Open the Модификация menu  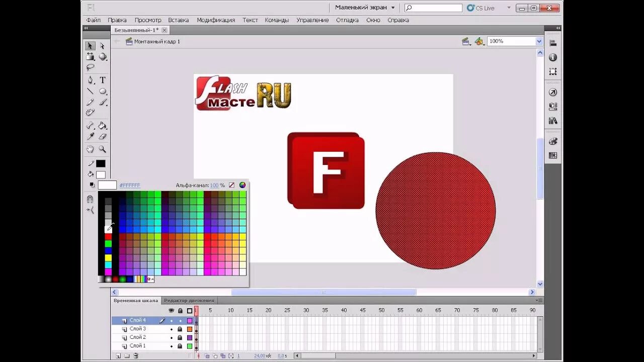[216, 20]
